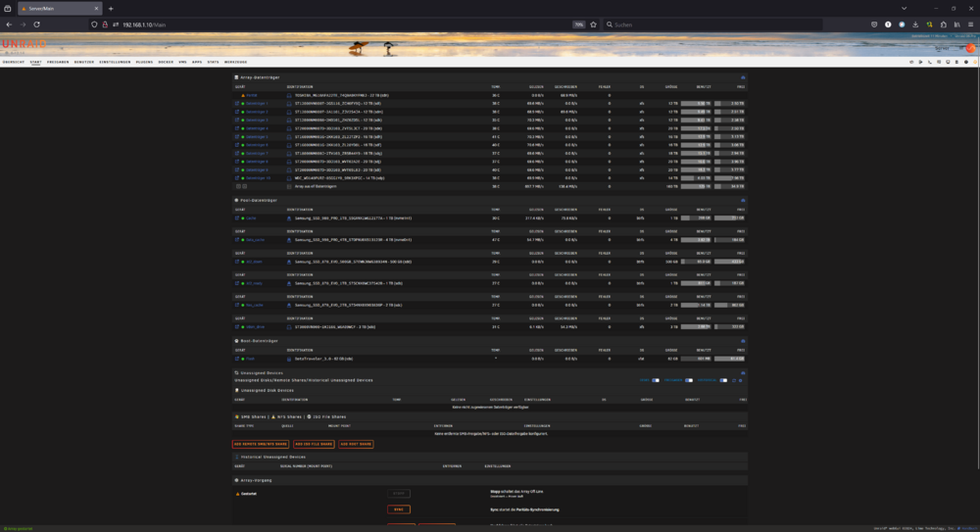Open the Unassigned Devices settings gear icon
Screen dimensions: 980x532
click(x=741, y=380)
